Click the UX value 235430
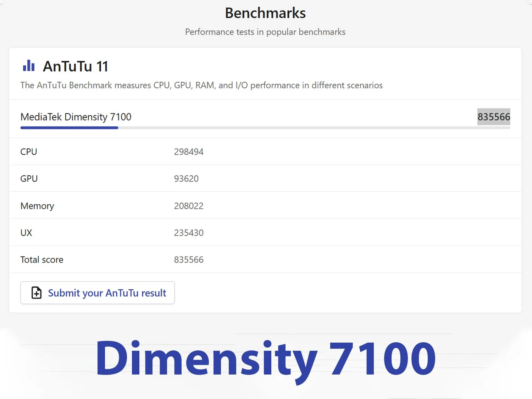 (x=189, y=233)
